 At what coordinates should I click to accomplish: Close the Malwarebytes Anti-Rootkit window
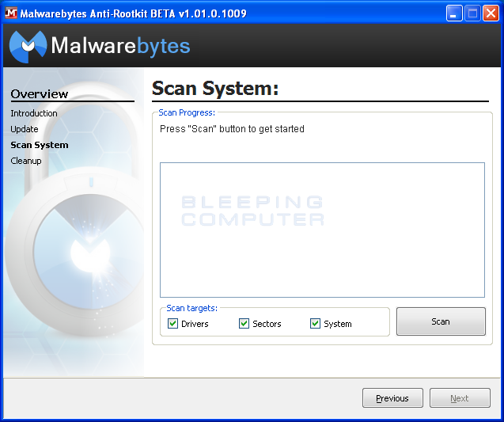491,13
